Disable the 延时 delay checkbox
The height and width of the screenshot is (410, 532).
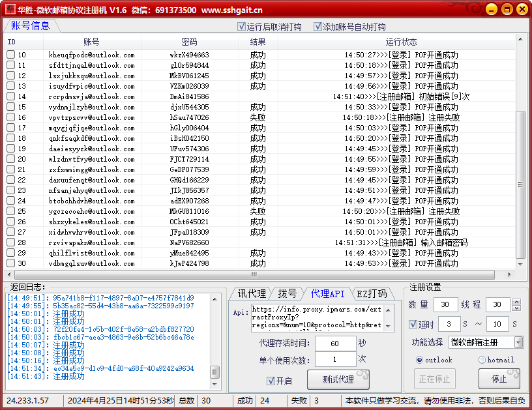[413, 325]
